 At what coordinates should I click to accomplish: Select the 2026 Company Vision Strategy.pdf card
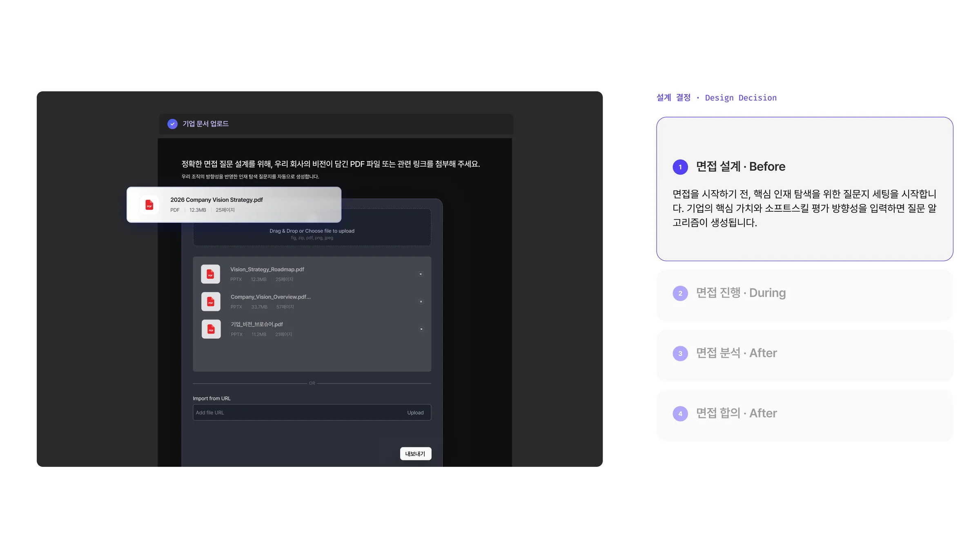(234, 204)
